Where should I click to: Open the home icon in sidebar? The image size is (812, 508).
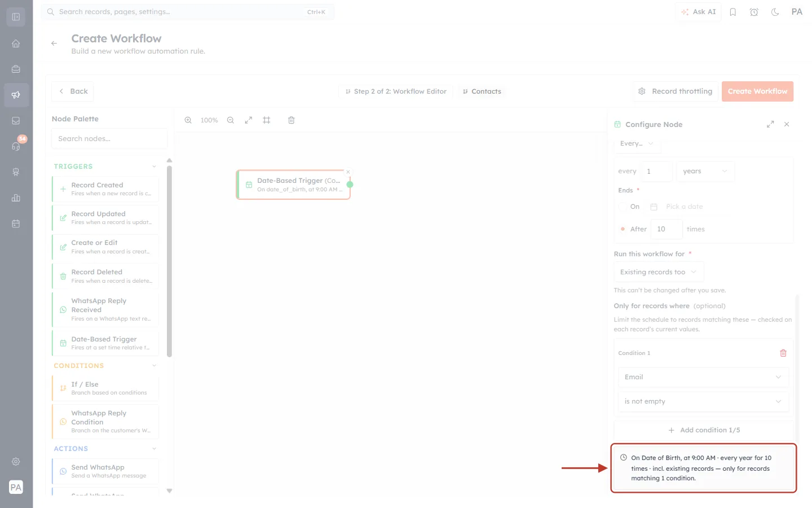point(16,43)
